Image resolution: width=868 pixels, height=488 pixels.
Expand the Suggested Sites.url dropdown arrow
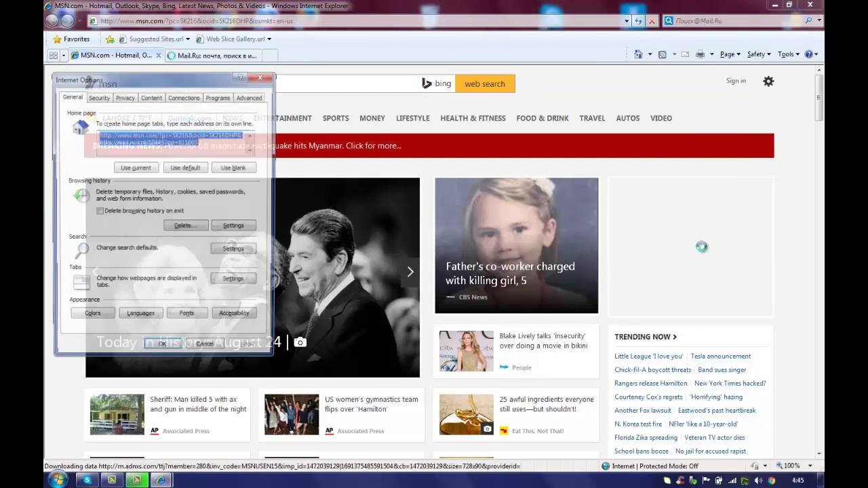coord(188,39)
